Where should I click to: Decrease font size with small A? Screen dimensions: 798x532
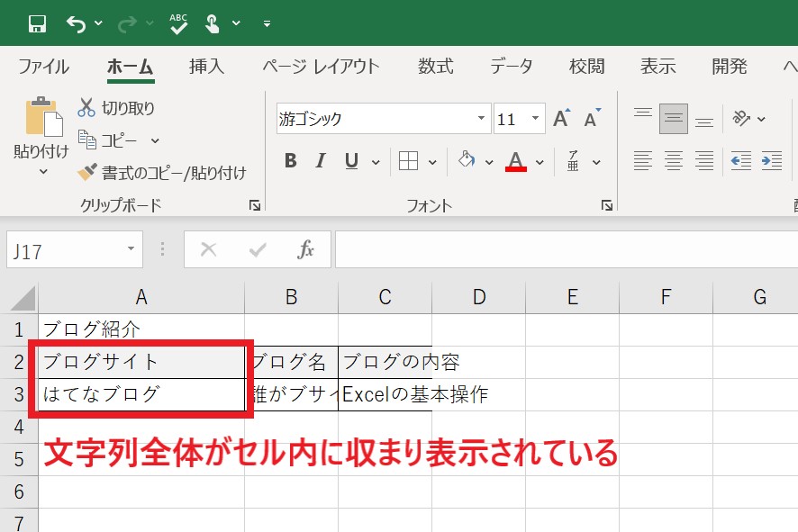click(x=593, y=118)
